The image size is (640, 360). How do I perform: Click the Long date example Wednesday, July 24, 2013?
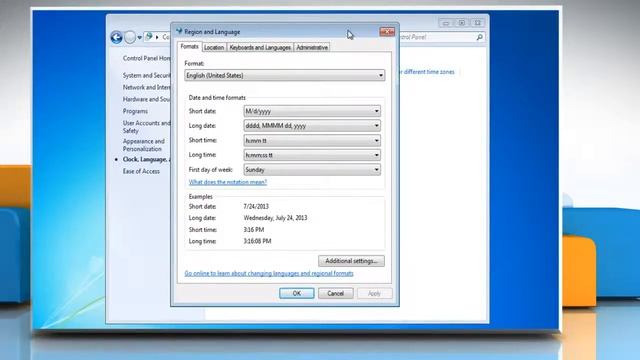click(x=275, y=218)
